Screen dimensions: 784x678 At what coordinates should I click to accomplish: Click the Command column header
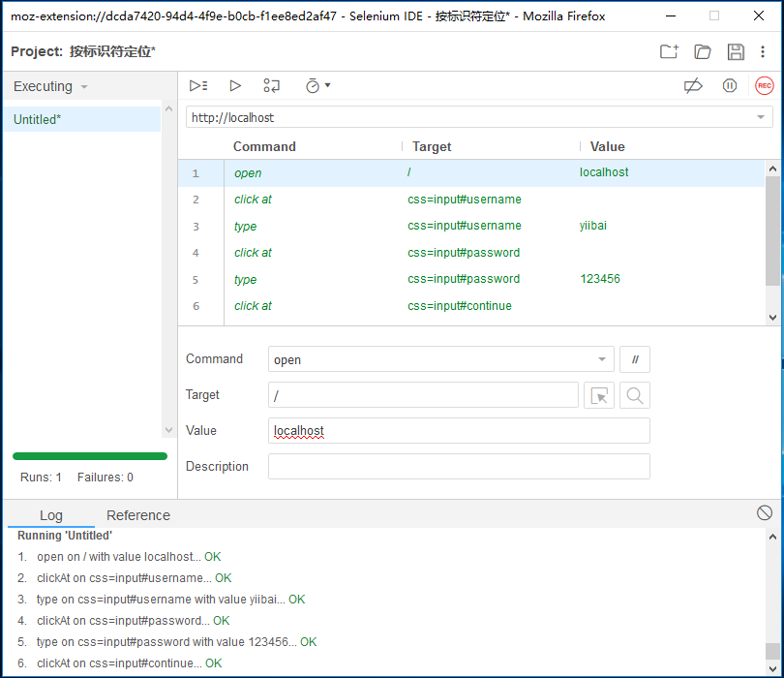264,146
